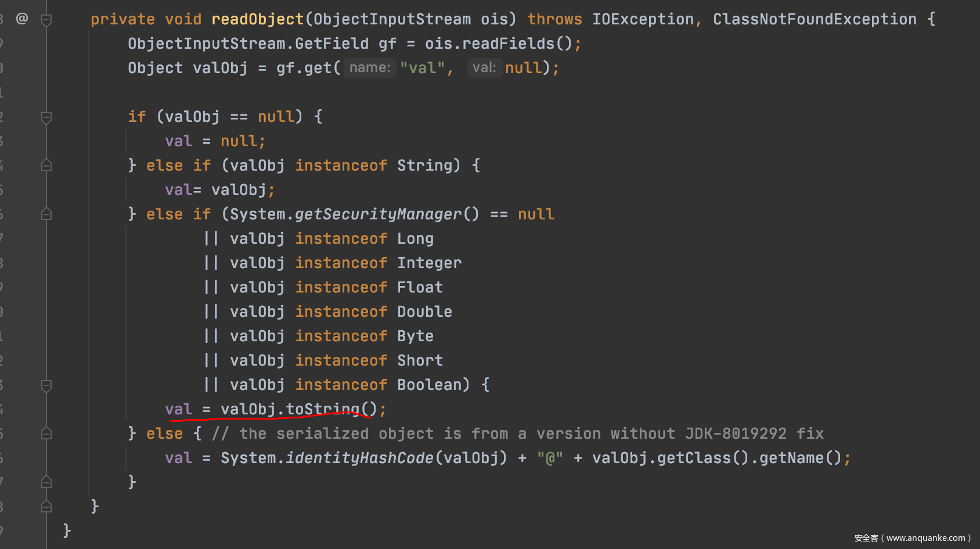
Task: Fold the 'else if instanceof String' block
Action: [x=46, y=166]
